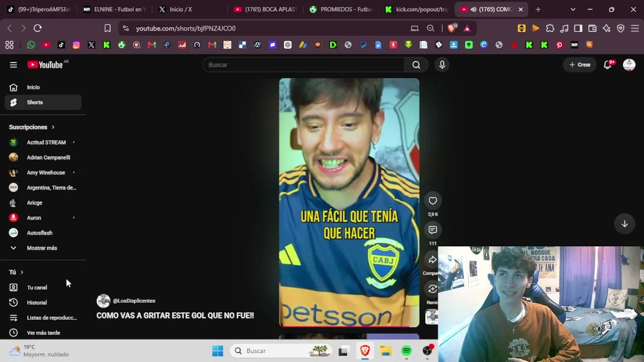Open Instagram bookmark in the bookmarks bar
644x362 pixels.
[76, 45]
